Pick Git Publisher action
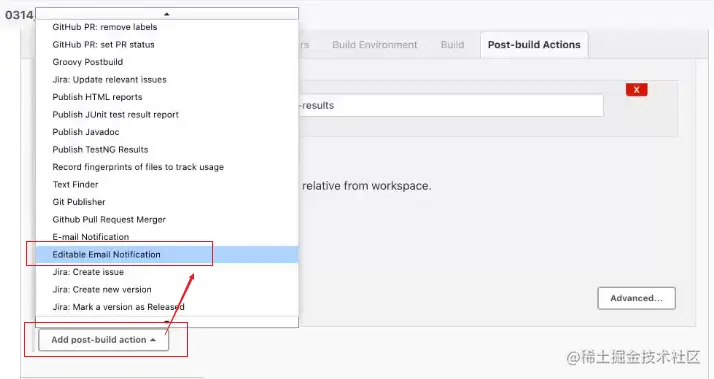Image resolution: width=714 pixels, height=379 pixels. click(x=167, y=202)
